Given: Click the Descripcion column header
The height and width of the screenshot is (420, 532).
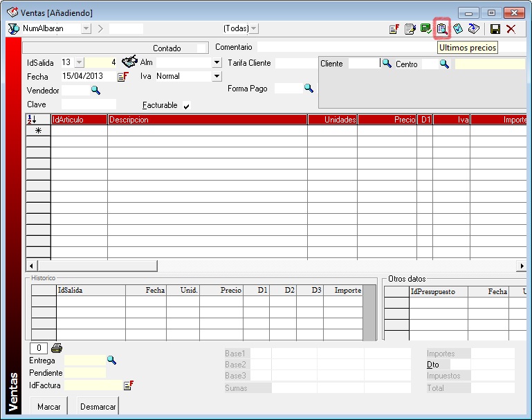Looking at the screenshot, I should 208,120.
